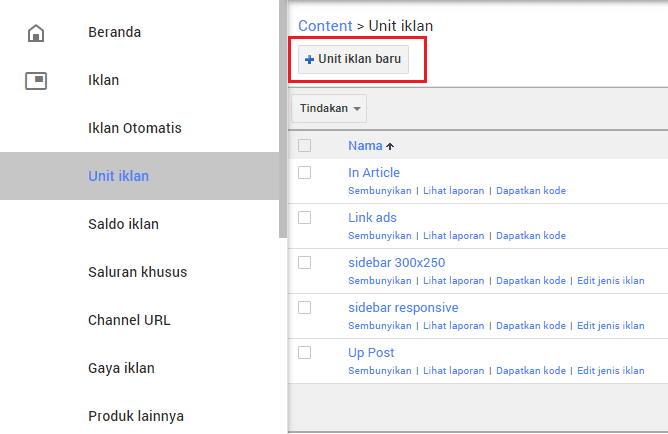Image resolution: width=668 pixels, height=434 pixels.
Task: Go to Saldo iklan menu item
Action: click(123, 224)
